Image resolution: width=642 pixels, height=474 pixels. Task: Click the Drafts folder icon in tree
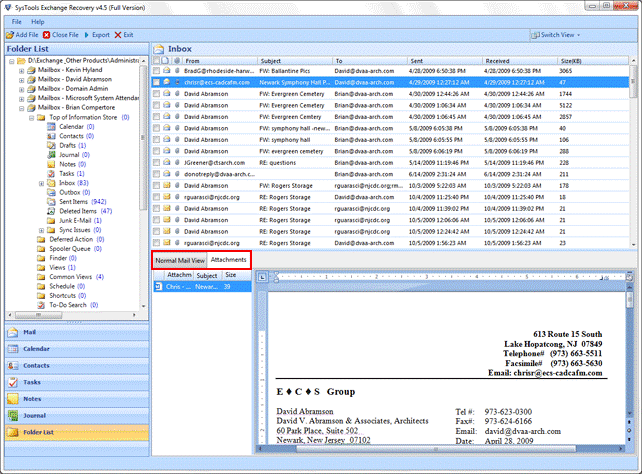51,146
